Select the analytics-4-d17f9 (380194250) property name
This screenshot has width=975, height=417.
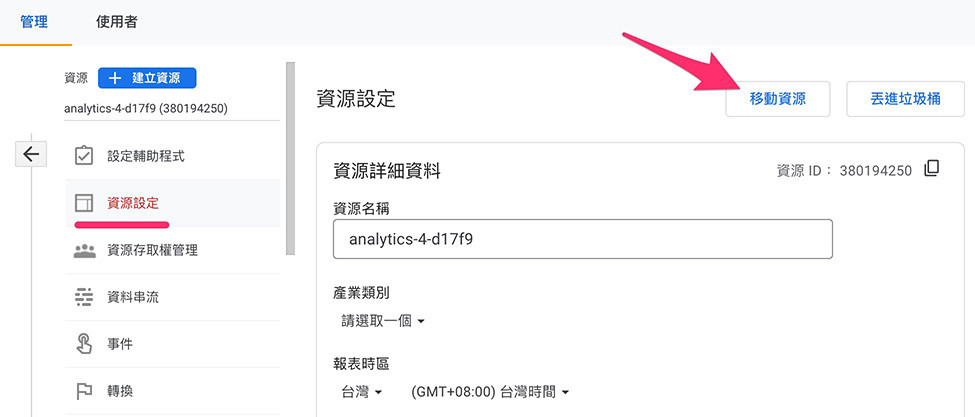pyautogui.click(x=145, y=107)
